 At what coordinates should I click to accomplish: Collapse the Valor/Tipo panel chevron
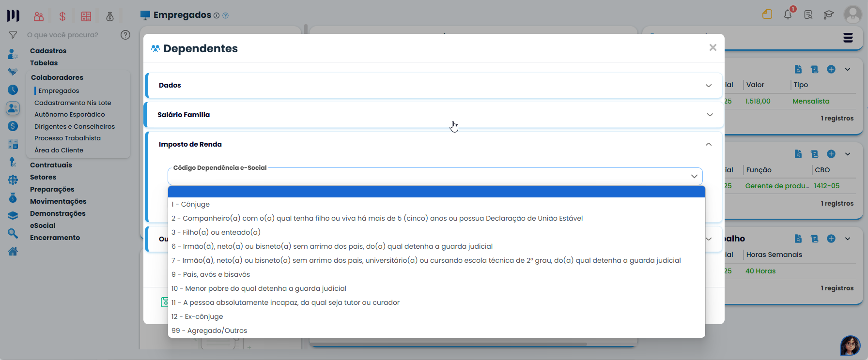848,69
